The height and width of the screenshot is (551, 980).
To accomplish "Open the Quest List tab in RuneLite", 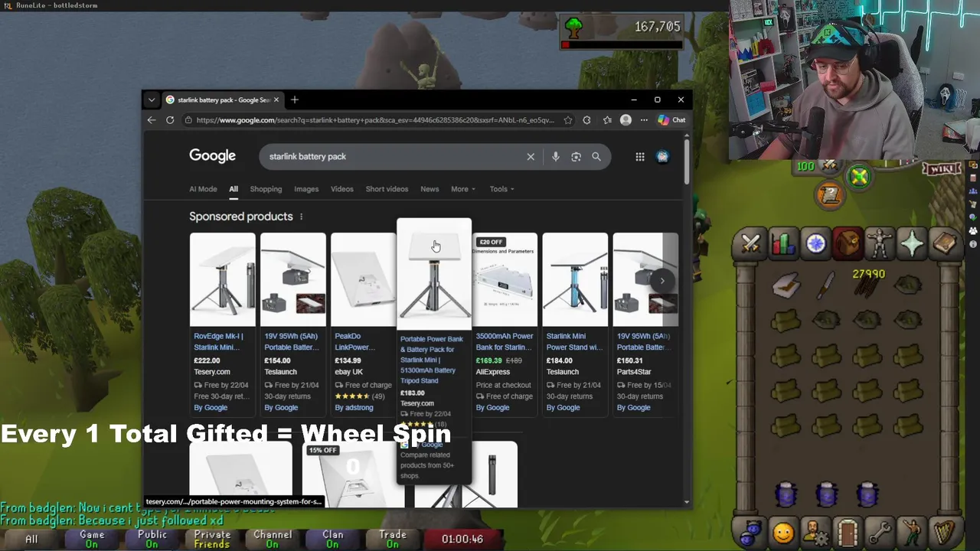I will click(815, 243).
